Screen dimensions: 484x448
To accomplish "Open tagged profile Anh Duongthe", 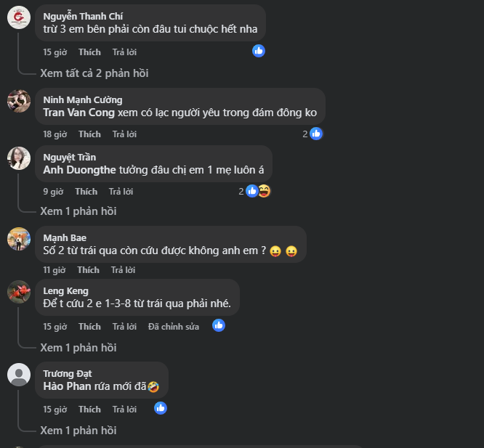I will click(x=80, y=171).
